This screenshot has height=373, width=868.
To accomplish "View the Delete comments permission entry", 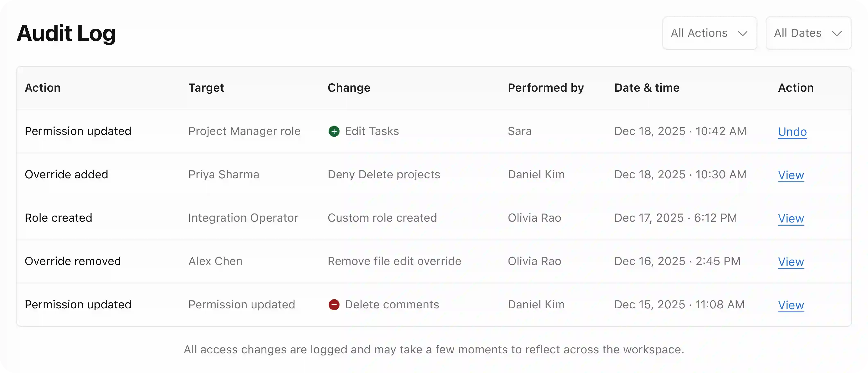I will coord(790,305).
